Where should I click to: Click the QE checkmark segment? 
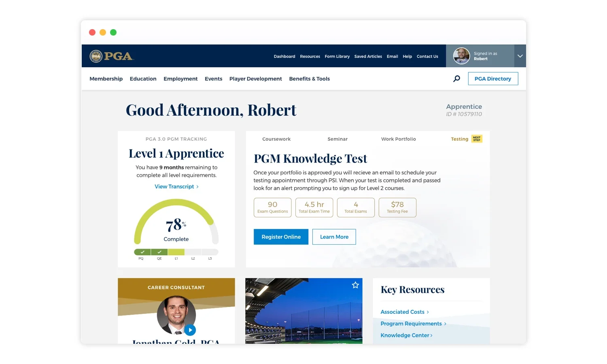coord(159,252)
